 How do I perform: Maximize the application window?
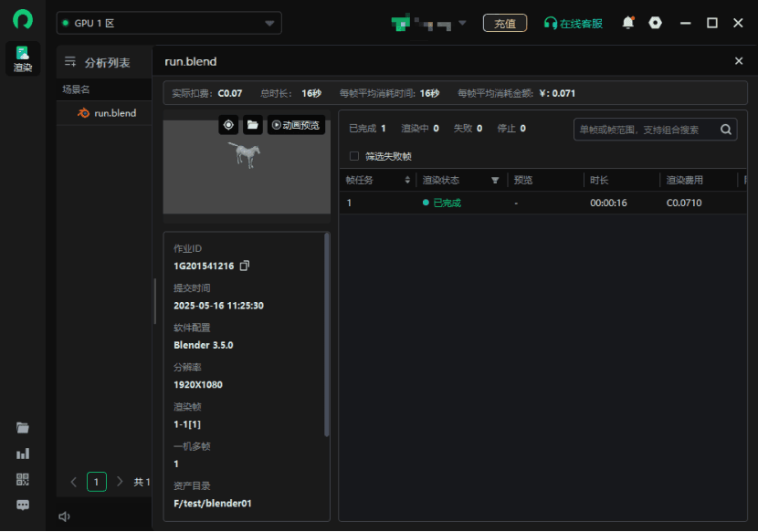pyautogui.click(x=712, y=23)
